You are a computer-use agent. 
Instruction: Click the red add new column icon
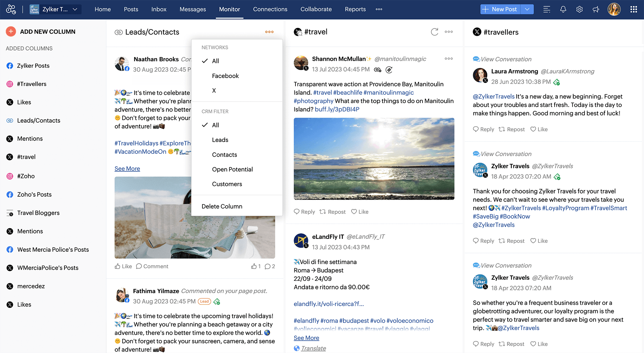click(11, 31)
